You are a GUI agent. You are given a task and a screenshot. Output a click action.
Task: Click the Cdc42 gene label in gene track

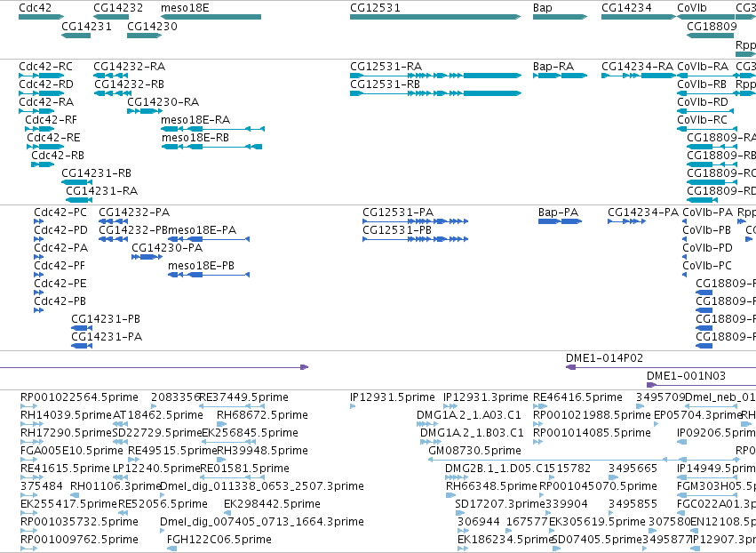[x=35, y=8]
